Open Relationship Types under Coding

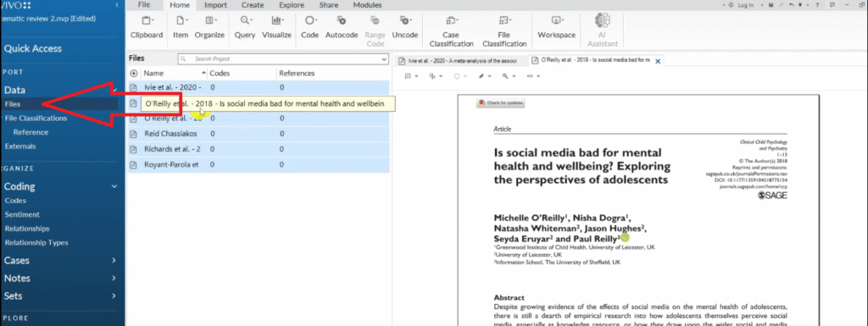click(36, 242)
